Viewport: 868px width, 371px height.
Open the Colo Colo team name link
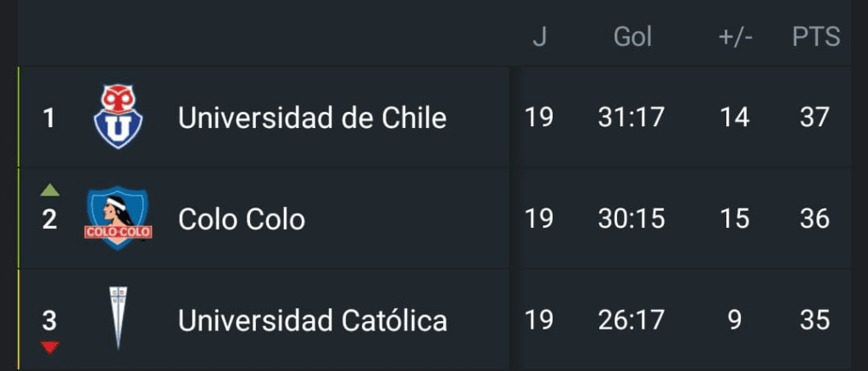[242, 219]
